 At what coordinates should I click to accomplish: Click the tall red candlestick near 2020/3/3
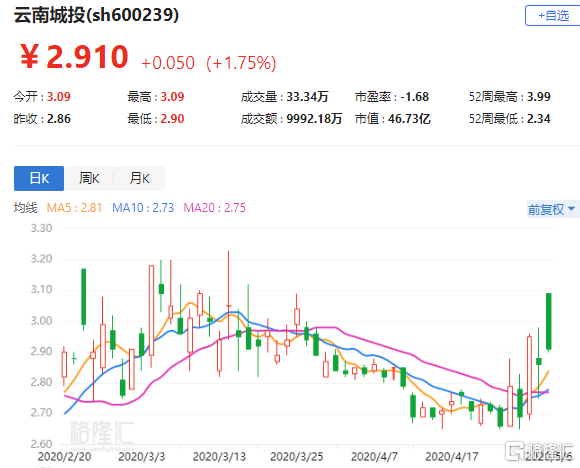(151, 310)
